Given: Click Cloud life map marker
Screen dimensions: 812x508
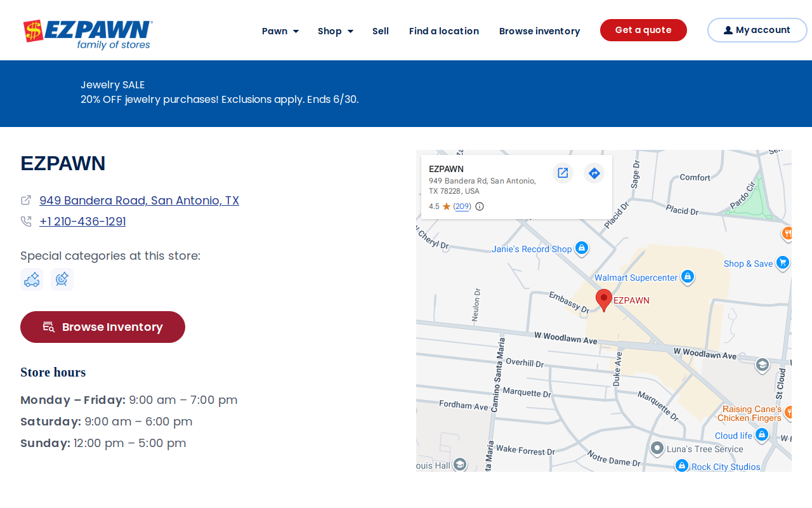Looking at the screenshot, I should tap(762, 435).
